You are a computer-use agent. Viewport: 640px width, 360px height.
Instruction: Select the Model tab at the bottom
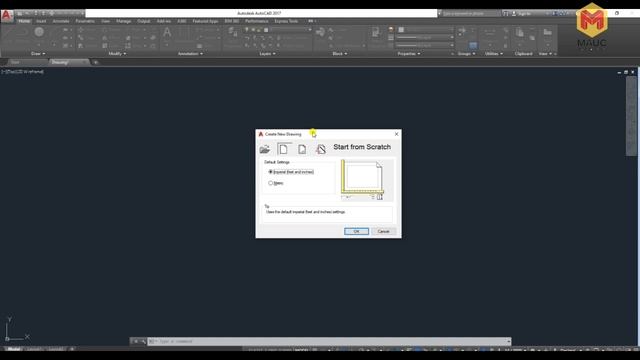point(13,349)
